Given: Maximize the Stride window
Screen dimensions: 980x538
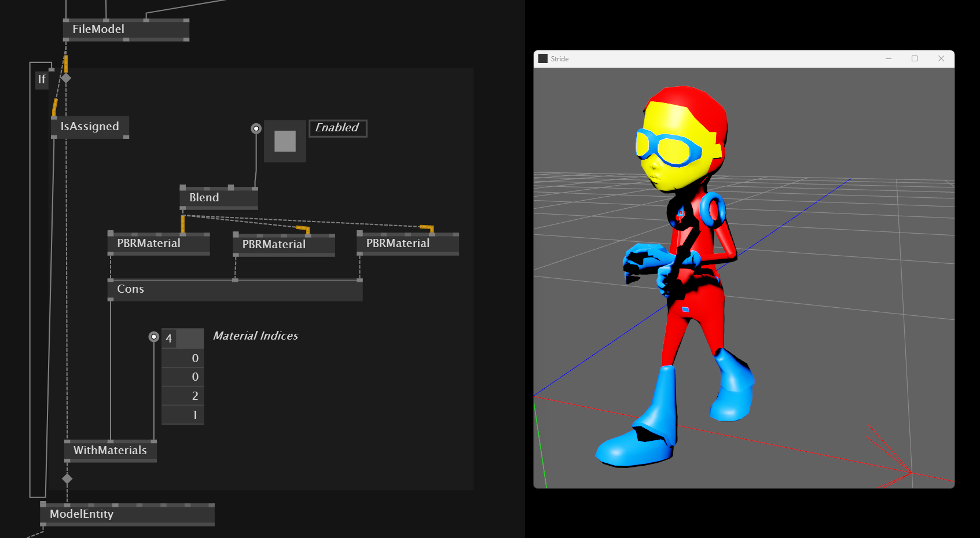Looking at the screenshot, I should (x=915, y=58).
